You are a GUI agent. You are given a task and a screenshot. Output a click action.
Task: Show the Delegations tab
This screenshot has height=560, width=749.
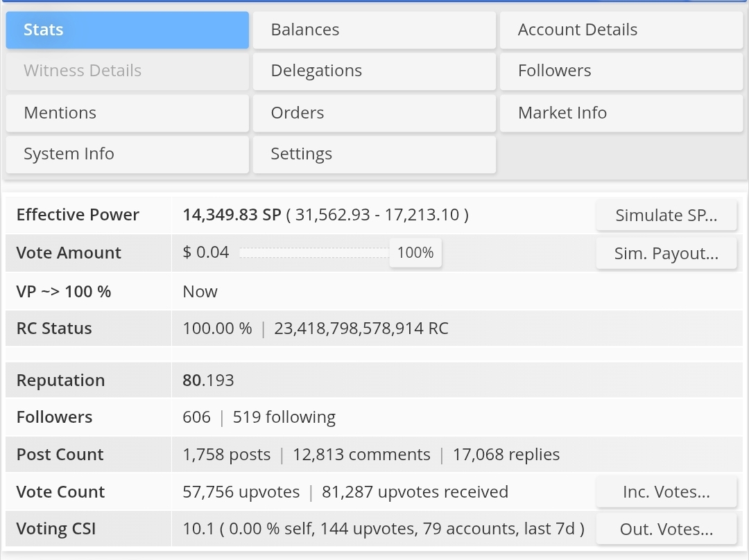point(374,71)
